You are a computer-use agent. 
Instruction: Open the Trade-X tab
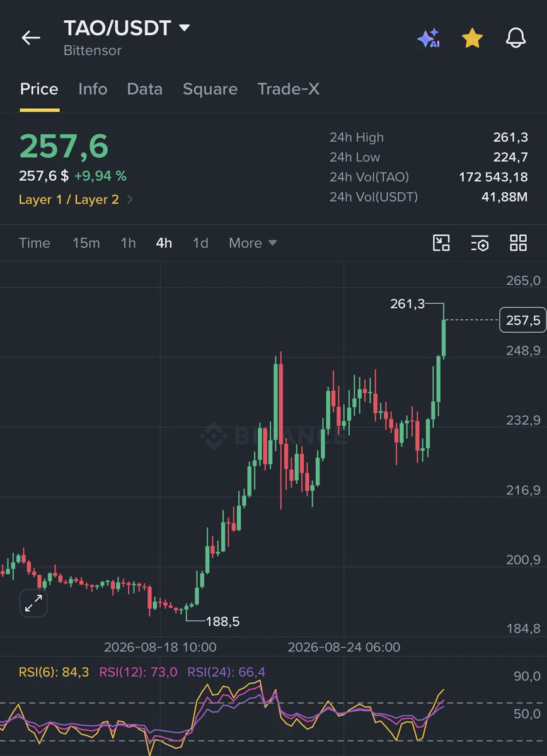289,89
